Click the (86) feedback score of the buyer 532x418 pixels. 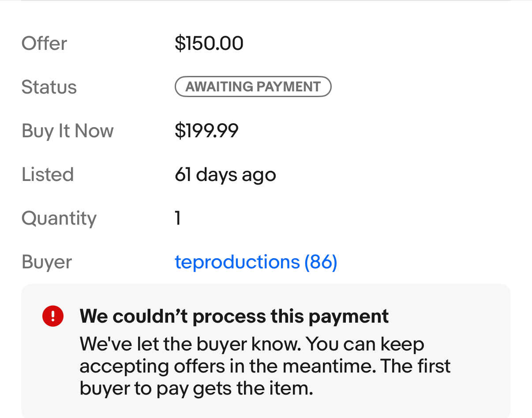[x=321, y=262]
